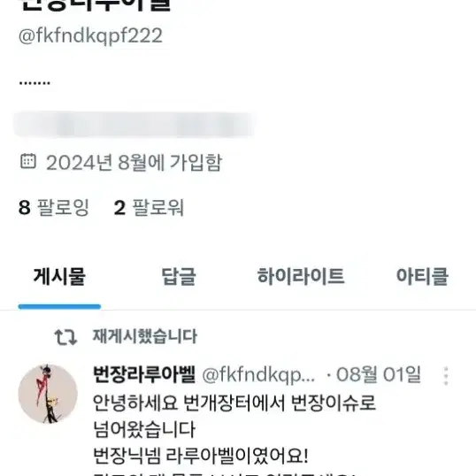Viewport: 476px width, 476px height.
Task: Click the dotted bio text line
Action: [x=35, y=82]
